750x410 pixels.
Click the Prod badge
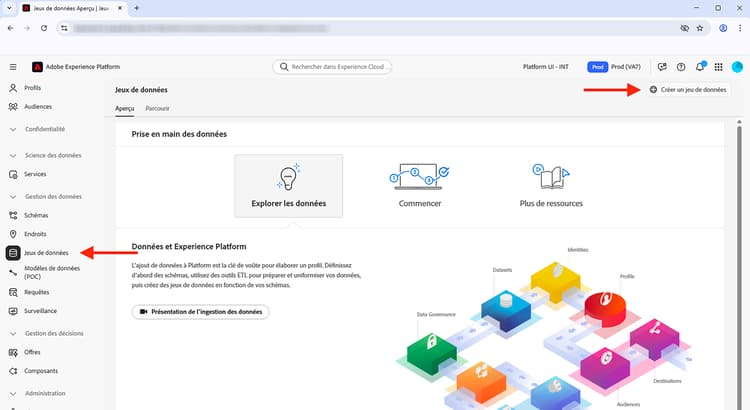pos(597,67)
